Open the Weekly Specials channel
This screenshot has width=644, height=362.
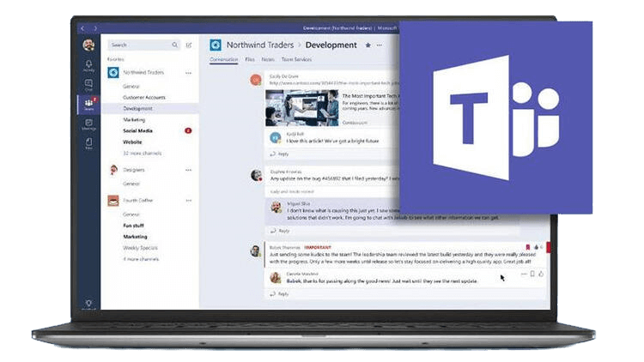pyautogui.click(x=141, y=248)
